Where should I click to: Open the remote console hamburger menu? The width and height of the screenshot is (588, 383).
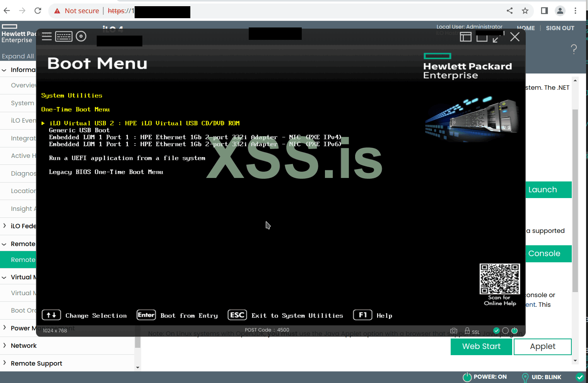[x=46, y=36]
